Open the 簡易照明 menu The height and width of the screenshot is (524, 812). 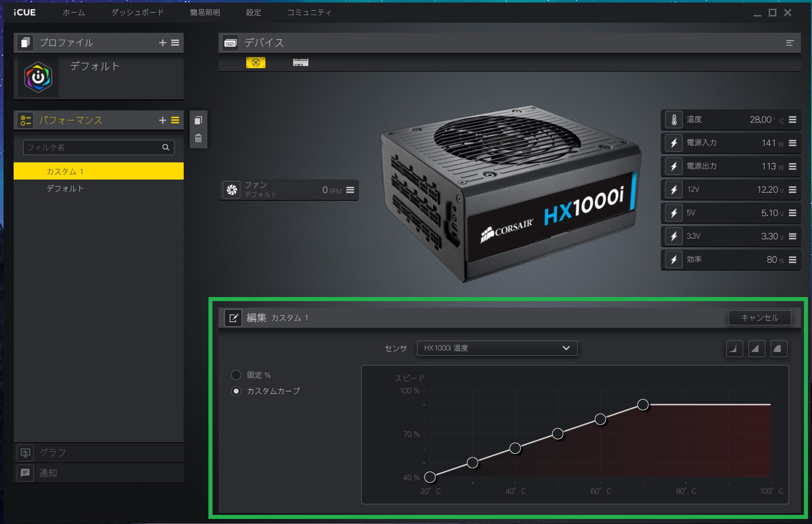(x=205, y=13)
